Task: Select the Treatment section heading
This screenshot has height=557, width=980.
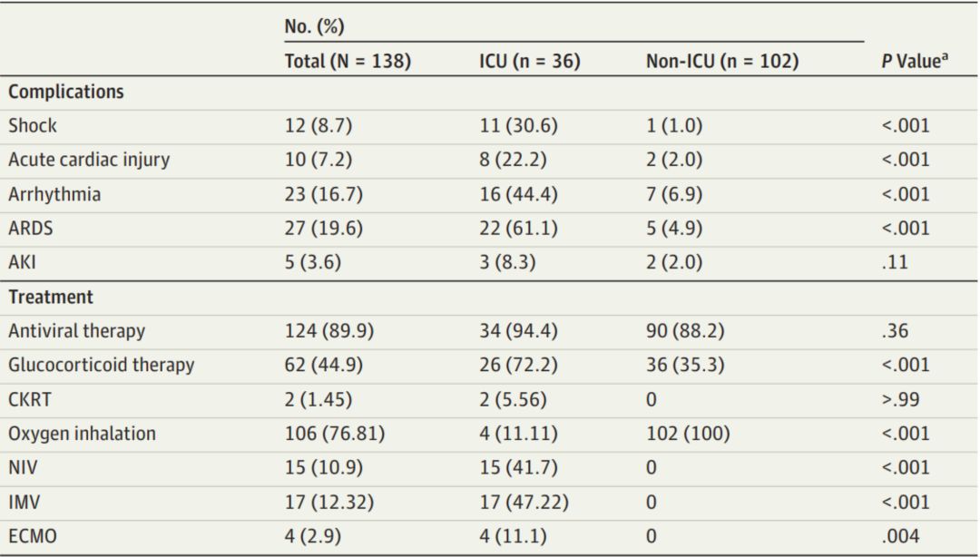Action: (x=51, y=297)
